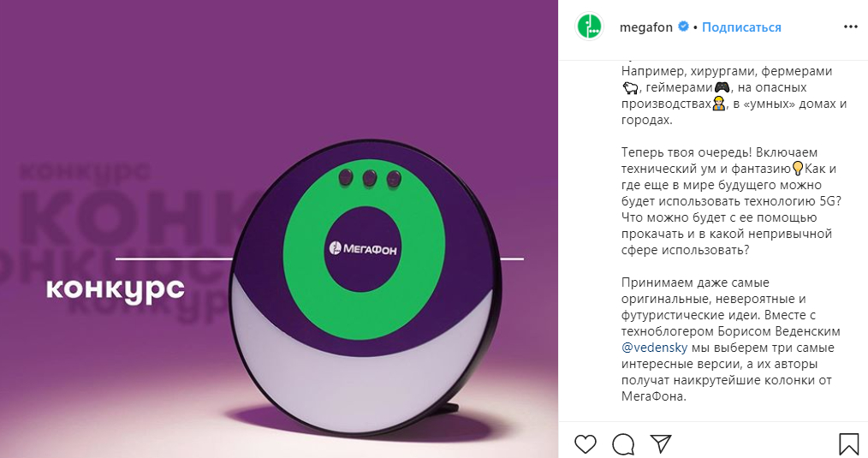Open the @vedensky profile mention

click(654, 348)
